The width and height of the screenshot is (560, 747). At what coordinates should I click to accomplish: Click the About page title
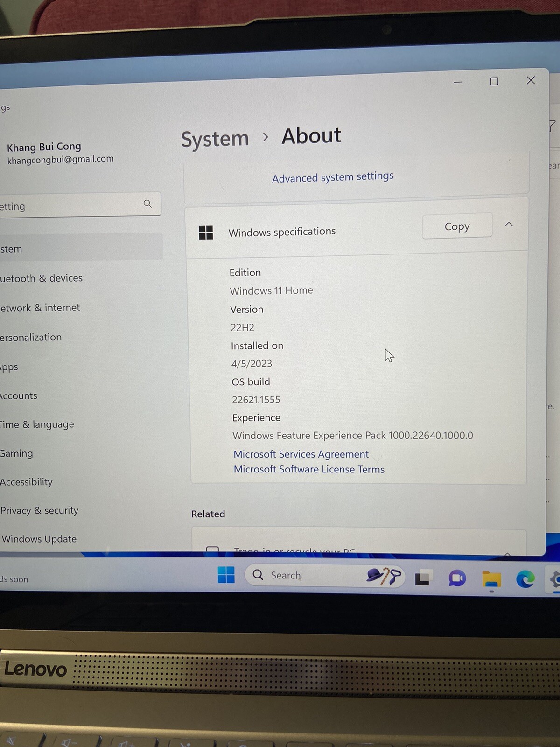(x=311, y=136)
